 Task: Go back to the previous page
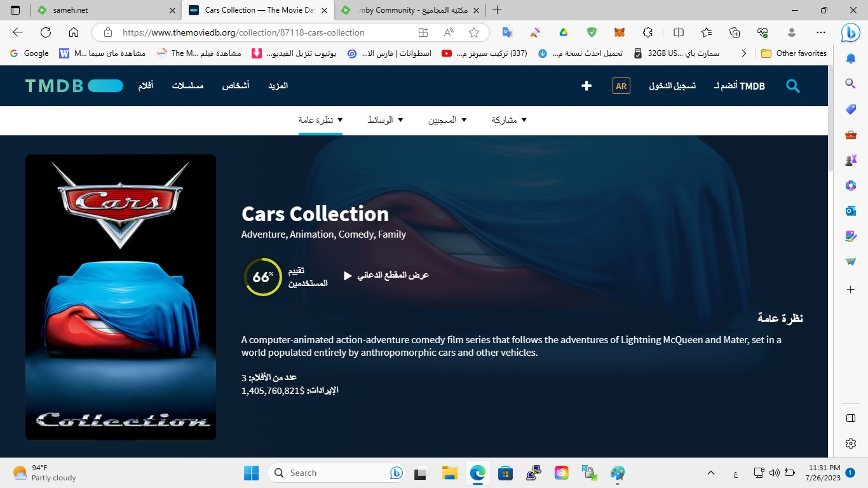(18, 32)
